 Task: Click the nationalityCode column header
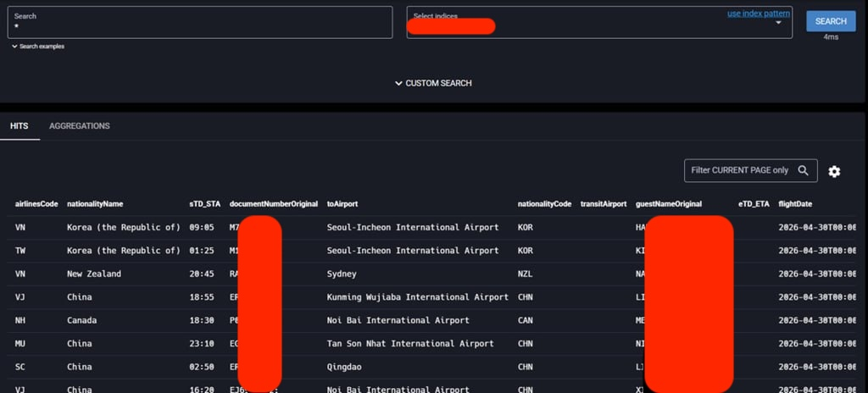[x=544, y=204]
